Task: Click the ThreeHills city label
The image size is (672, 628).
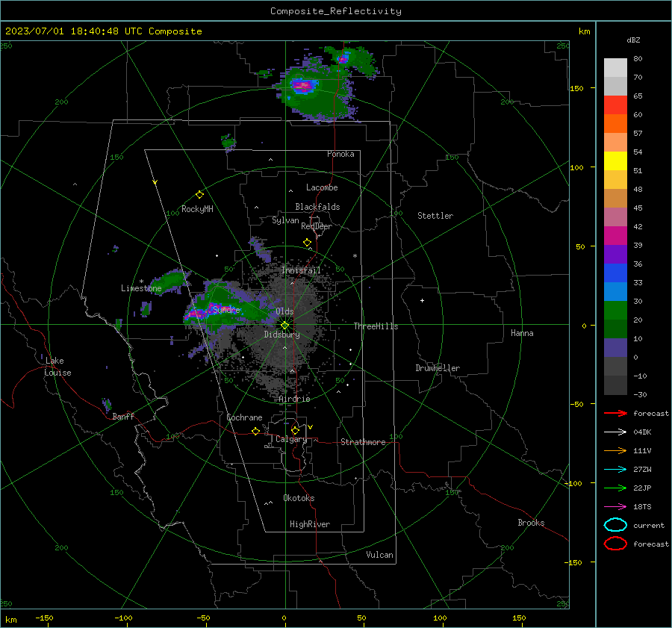Action: (x=376, y=326)
